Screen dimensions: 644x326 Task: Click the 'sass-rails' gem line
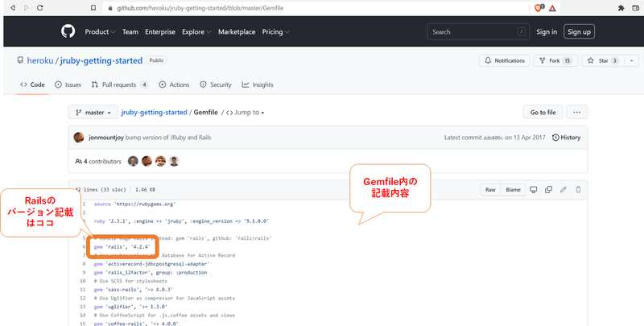click(x=134, y=290)
